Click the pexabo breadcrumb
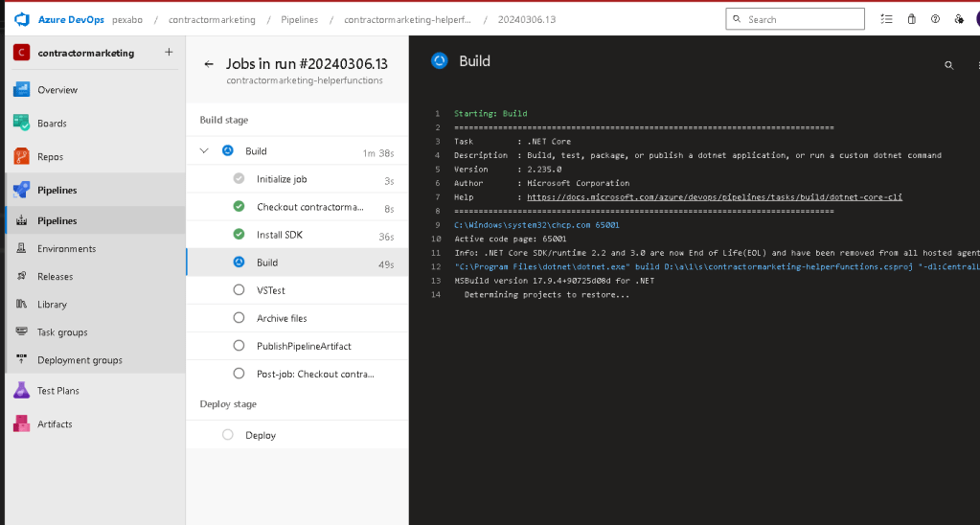Screen dimensions: 980x525 click(x=127, y=19)
